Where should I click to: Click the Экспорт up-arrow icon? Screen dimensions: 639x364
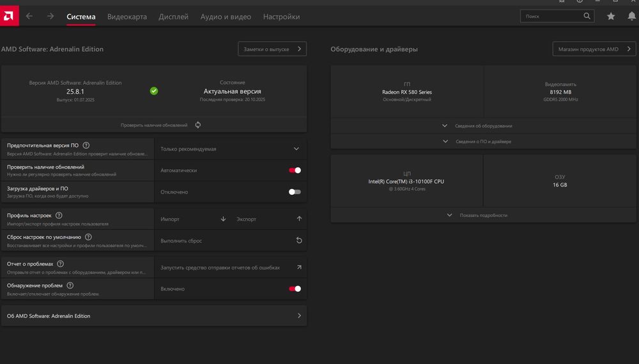tap(299, 218)
